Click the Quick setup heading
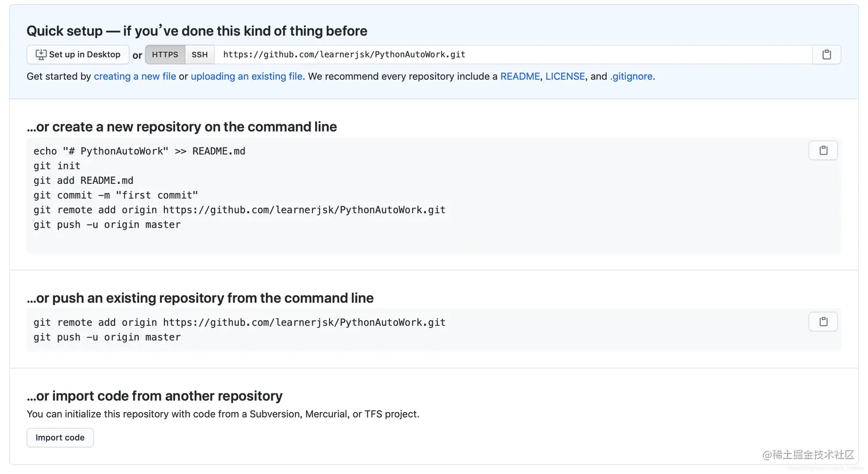The image size is (868, 474). click(197, 31)
